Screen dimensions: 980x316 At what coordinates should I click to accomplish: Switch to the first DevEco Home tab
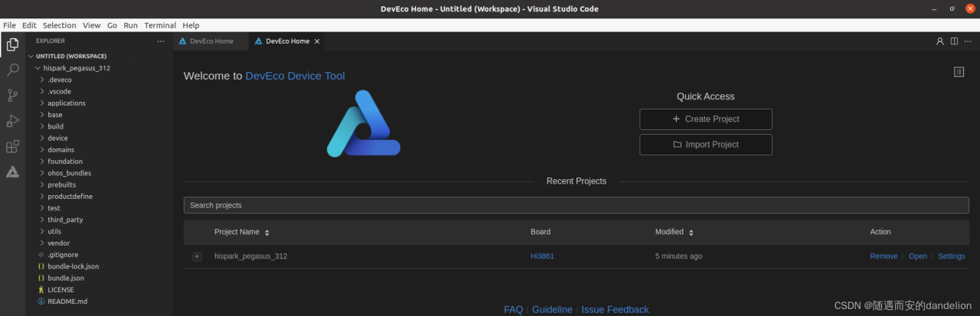tap(211, 41)
